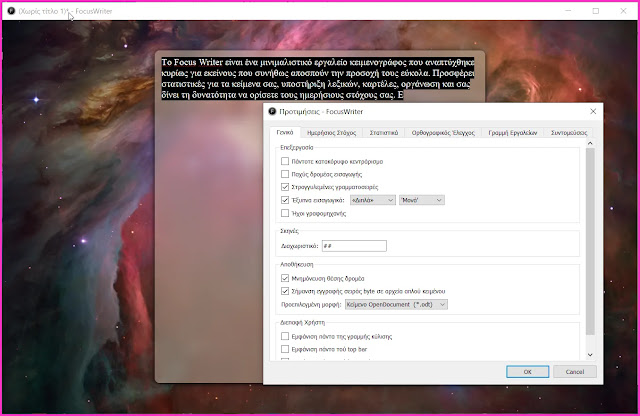Enable Ήχοι γραφομηχανής checkbox
This screenshot has width=640, height=416.
click(x=285, y=213)
